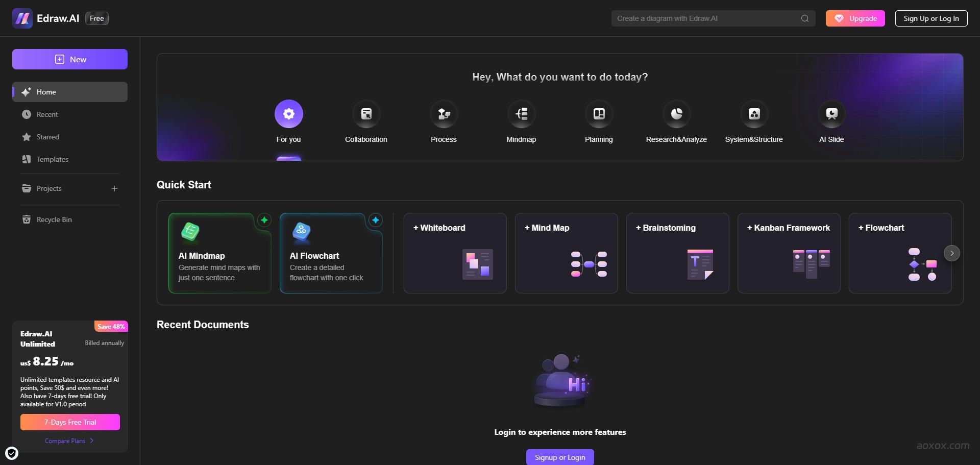Open the Starred sidebar item
Screen dimensions: 980x465
[70, 137]
